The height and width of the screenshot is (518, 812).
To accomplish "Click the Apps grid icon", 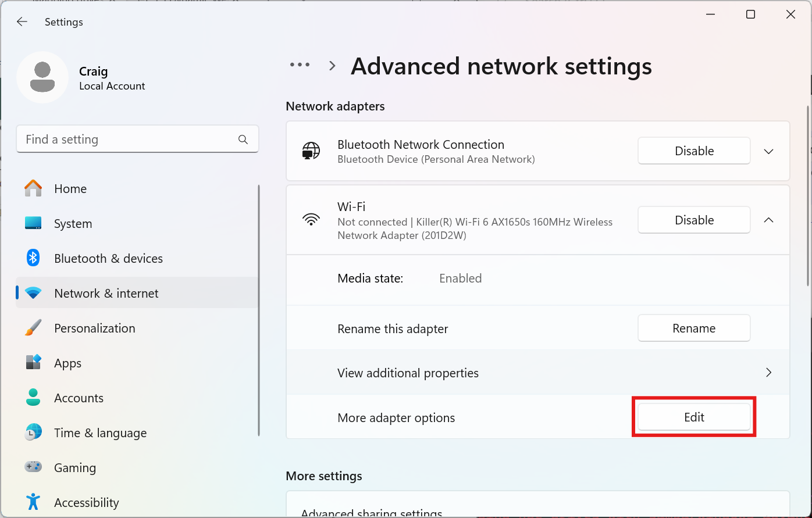I will coord(33,363).
